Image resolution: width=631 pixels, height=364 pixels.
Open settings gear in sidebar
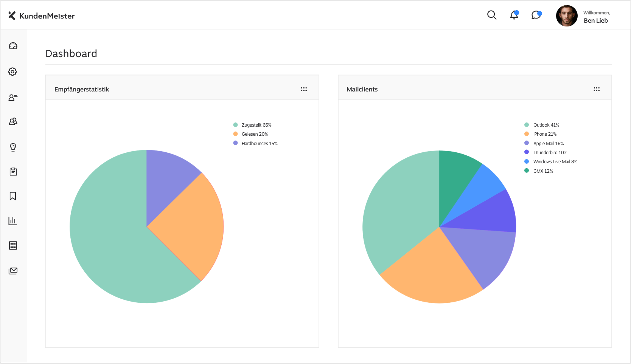(13, 72)
